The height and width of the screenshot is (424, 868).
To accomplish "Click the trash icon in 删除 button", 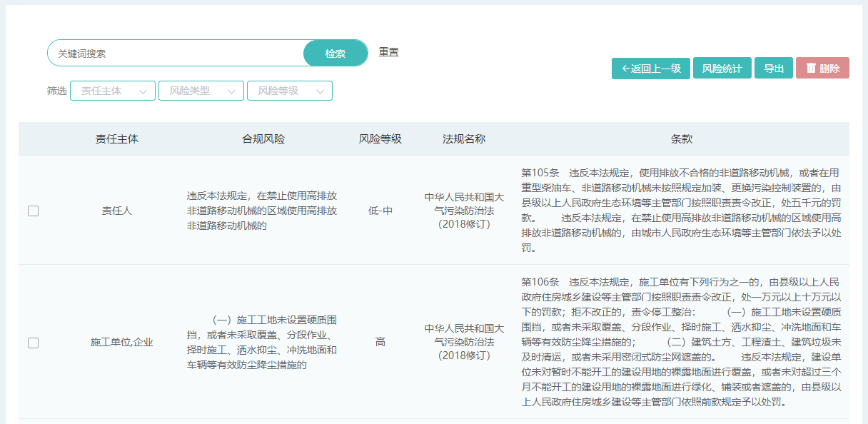I will coord(811,68).
